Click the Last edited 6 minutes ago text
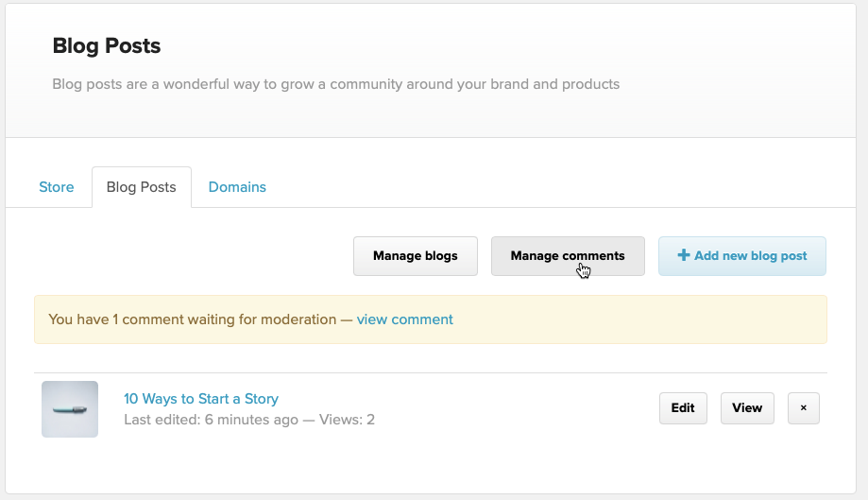The height and width of the screenshot is (500, 868). pyautogui.click(x=211, y=420)
